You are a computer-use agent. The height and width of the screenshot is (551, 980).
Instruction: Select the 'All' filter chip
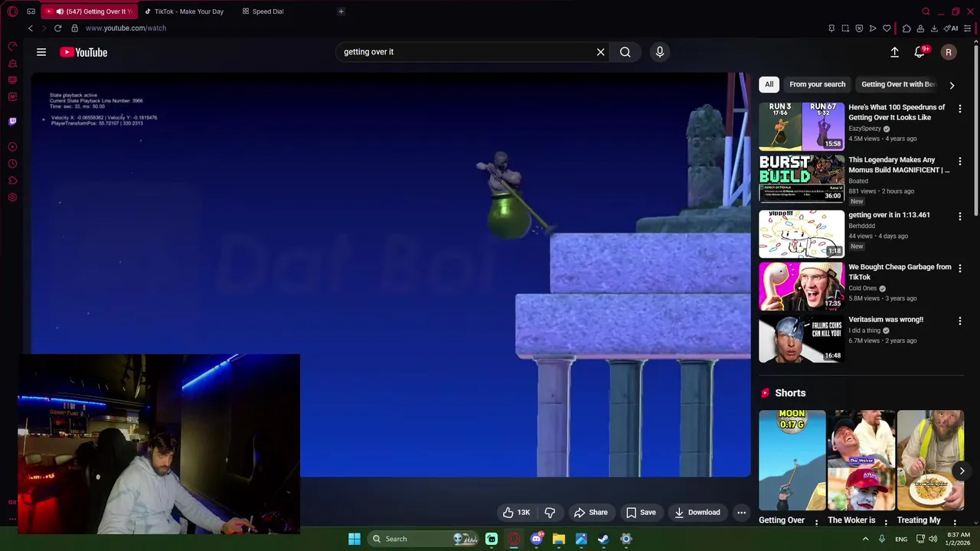click(769, 84)
